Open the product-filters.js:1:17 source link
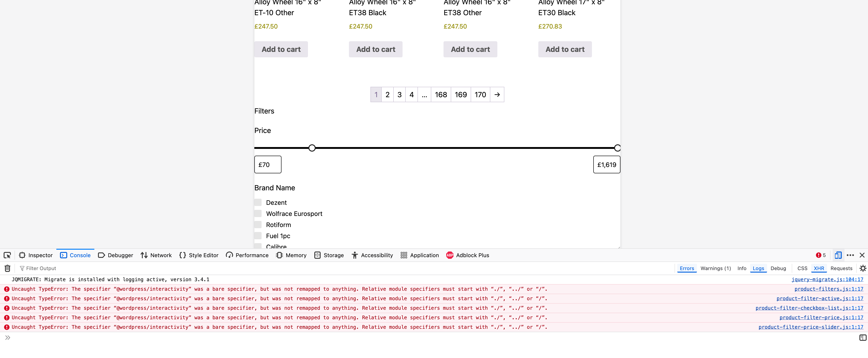The height and width of the screenshot is (358, 868). point(829,289)
